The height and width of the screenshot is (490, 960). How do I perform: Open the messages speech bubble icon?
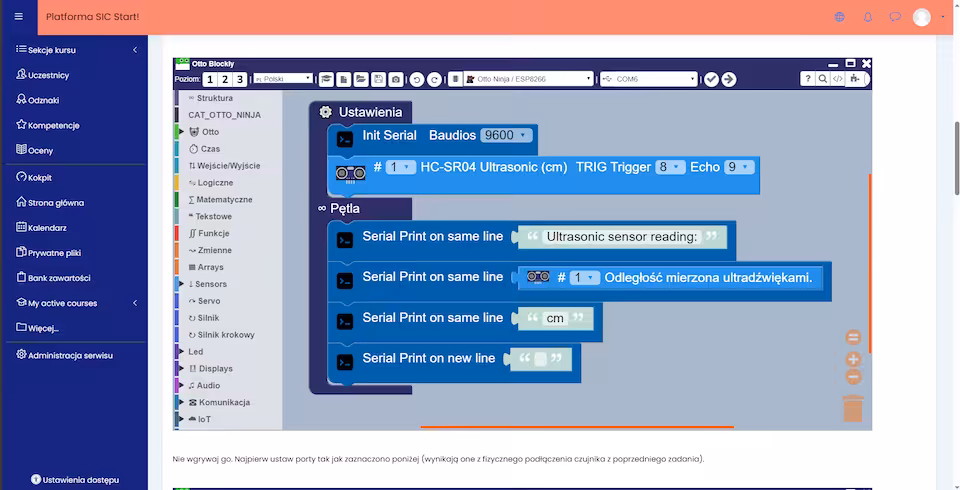pos(895,17)
